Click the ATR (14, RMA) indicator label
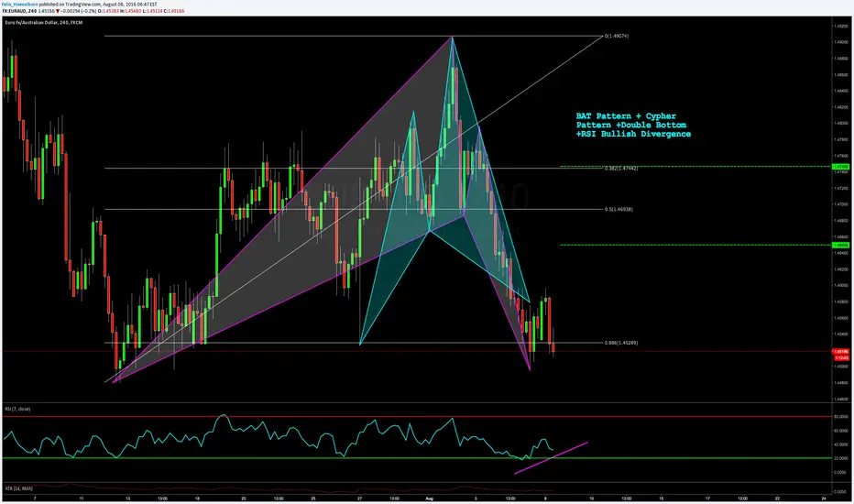This screenshot has height=504, width=854. (17, 488)
